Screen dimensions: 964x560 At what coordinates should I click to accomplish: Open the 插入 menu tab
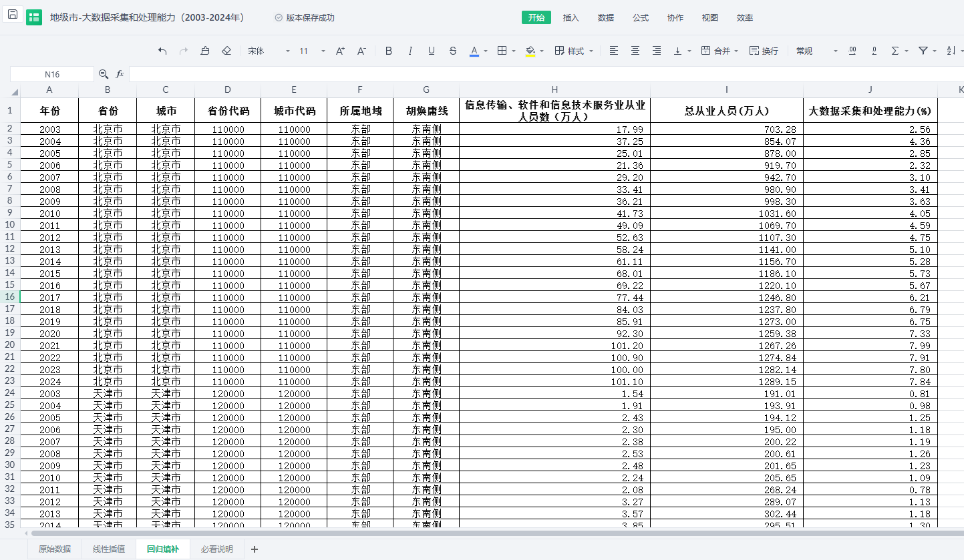(571, 18)
